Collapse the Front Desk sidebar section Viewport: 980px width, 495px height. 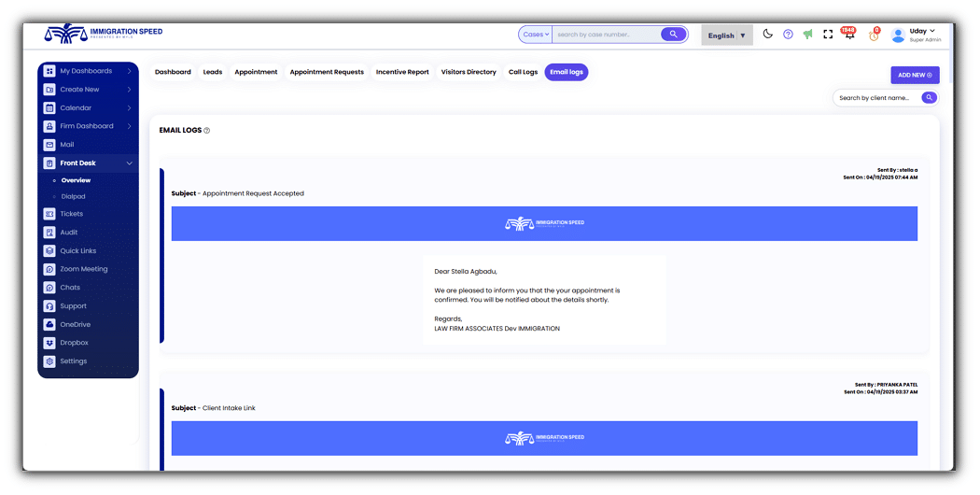coord(129,163)
